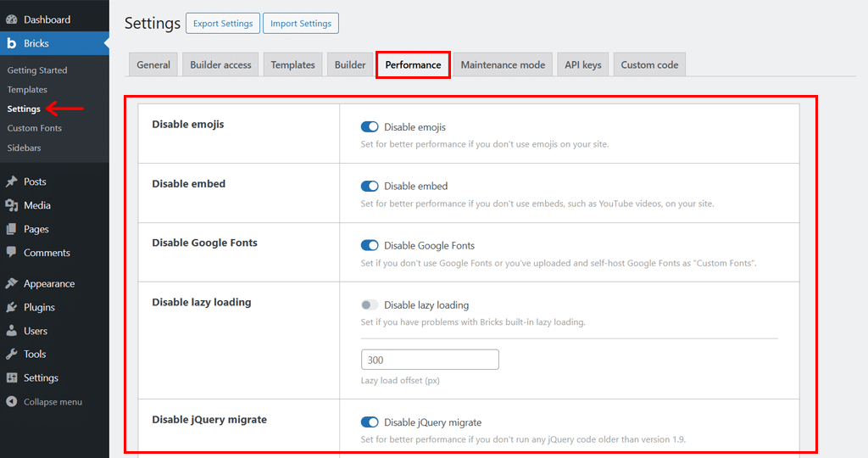The image size is (868, 458).
Task: Open the Builder access tab
Action: [x=220, y=64]
